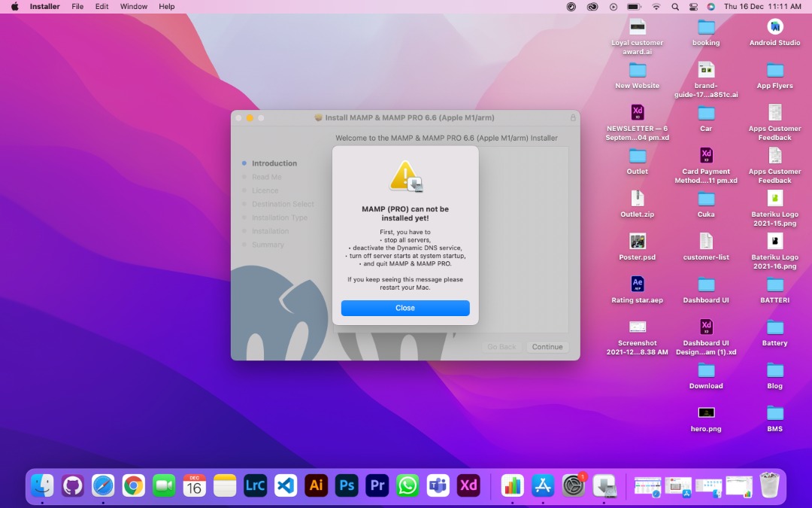Click the battery status icon
This screenshot has width=812, height=508.
633,7
